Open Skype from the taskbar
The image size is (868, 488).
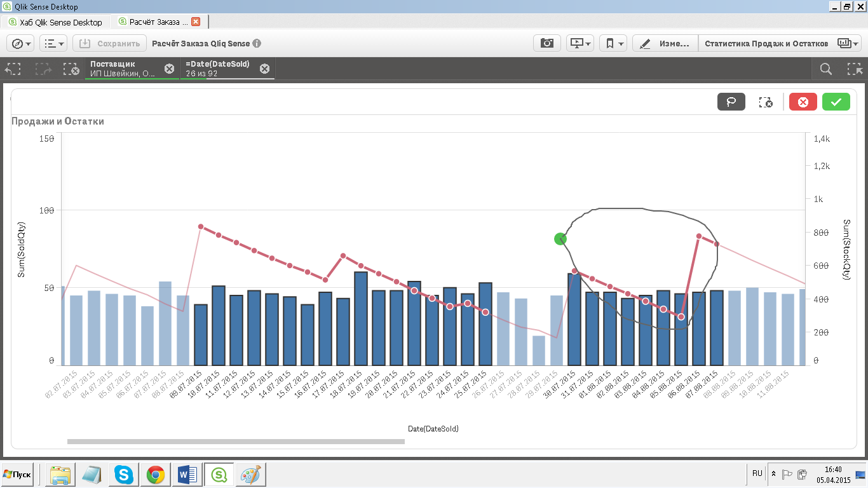click(124, 475)
